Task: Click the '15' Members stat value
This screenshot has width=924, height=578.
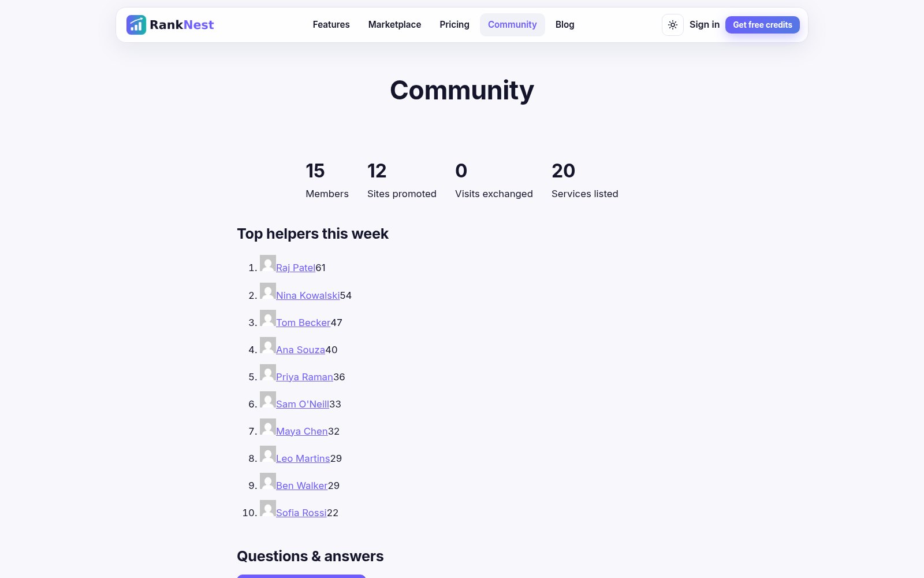Action: [x=315, y=171]
